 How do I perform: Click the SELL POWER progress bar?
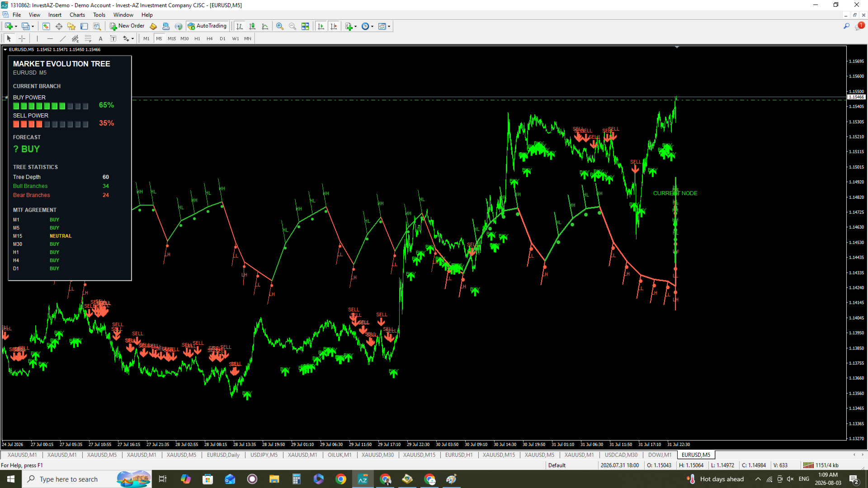click(51, 124)
